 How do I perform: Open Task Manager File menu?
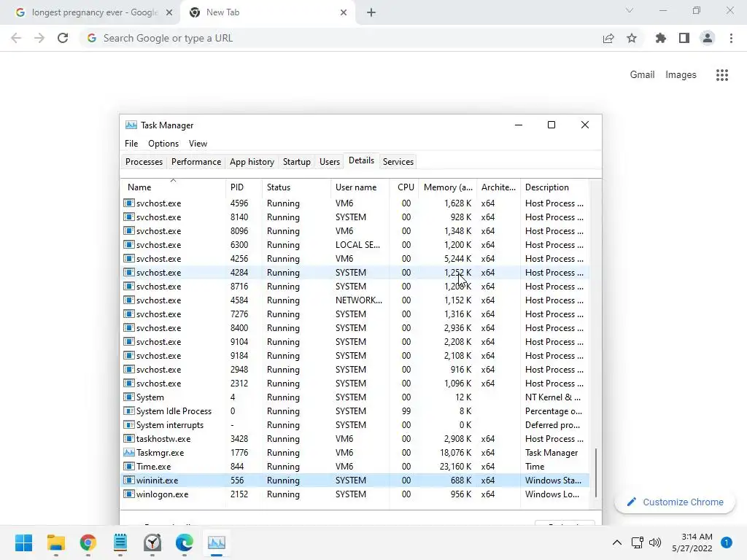[x=131, y=144]
